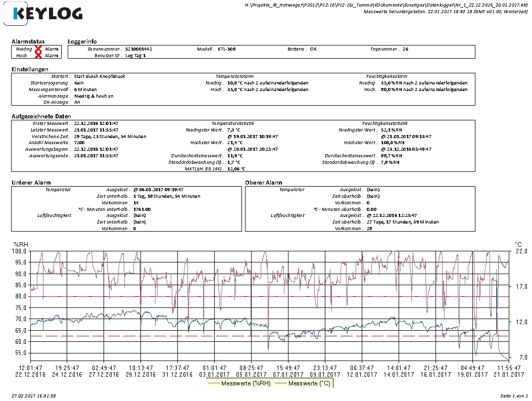Click the Temperaturstatistik heading
The width and height of the screenshot is (532, 401).
pyautogui.click(x=233, y=123)
